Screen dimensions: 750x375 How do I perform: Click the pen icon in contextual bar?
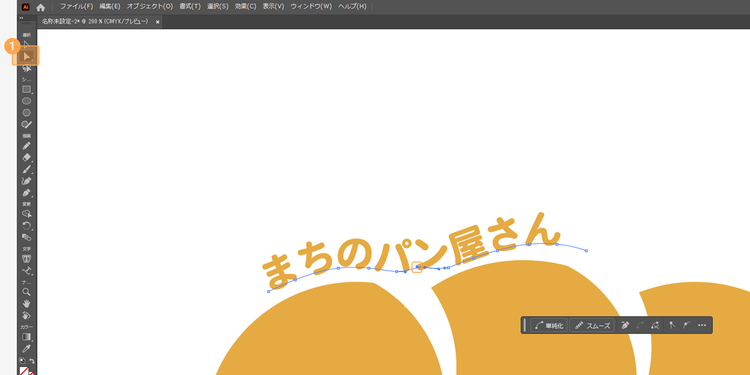[625, 326]
